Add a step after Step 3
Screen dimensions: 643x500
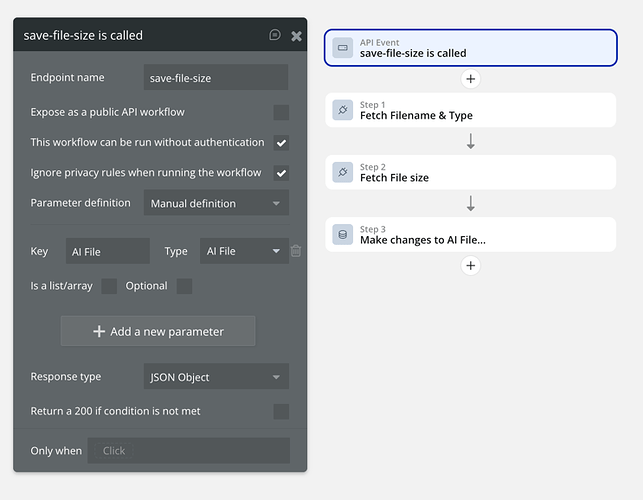coord(471,265)
